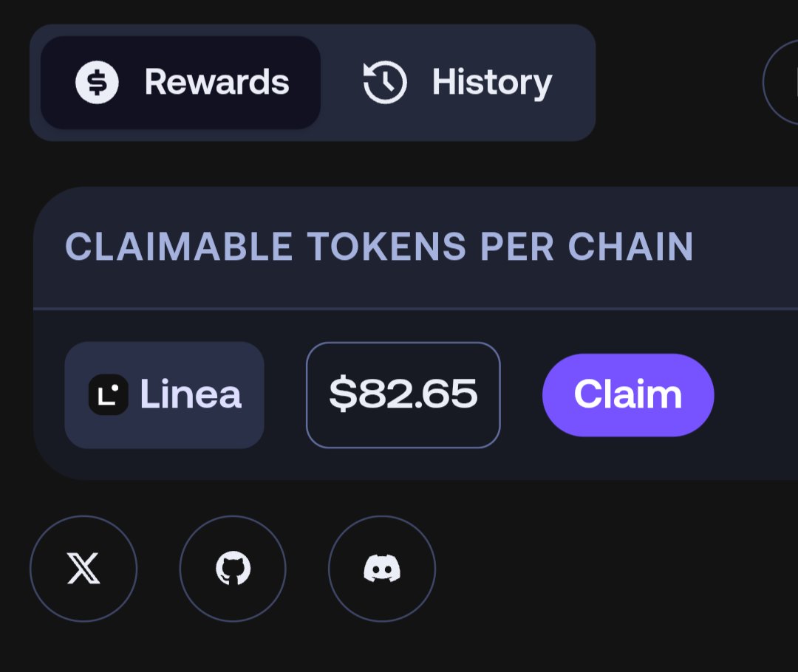Screen dimensions: 798x672
Task: Click the "Linea" text label
Action: pos(190,394)
